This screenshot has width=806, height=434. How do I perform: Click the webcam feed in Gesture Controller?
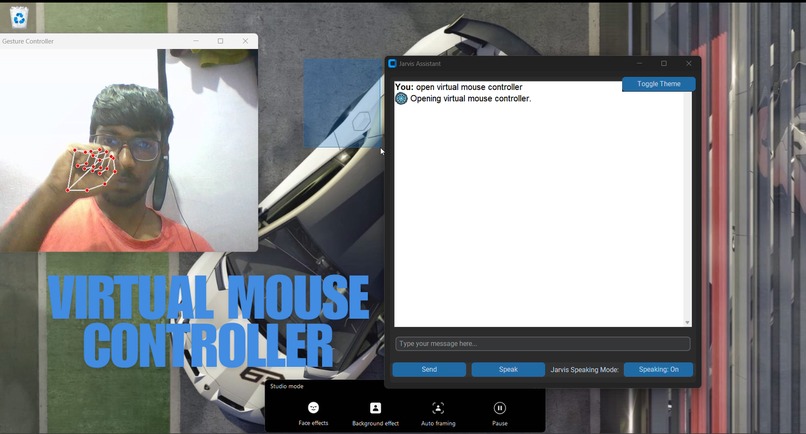click(x=129, y=150)
